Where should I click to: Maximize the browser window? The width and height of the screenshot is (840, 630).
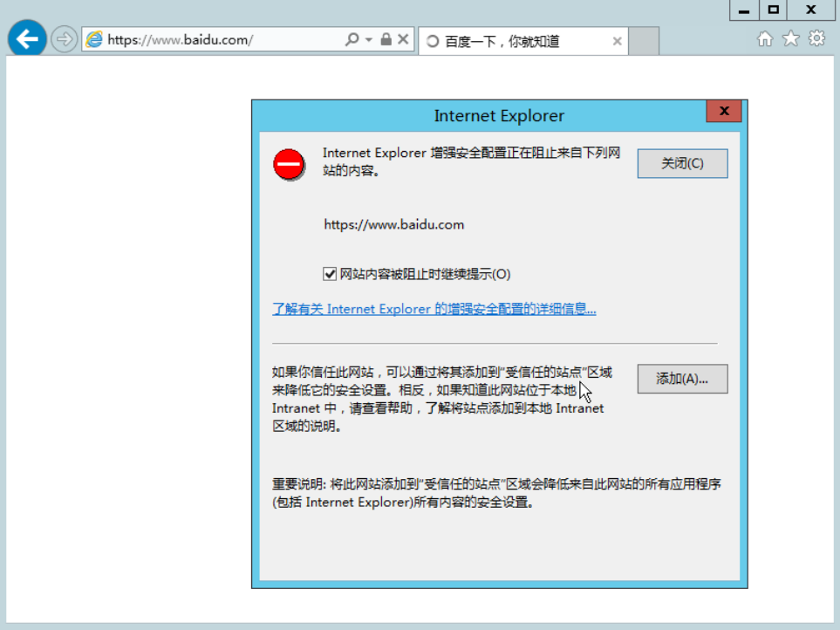(773, 10)
